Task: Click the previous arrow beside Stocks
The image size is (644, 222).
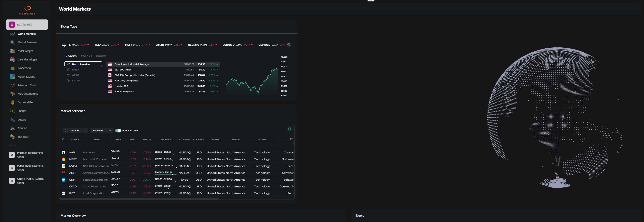Action: click(x=65, y=131)
